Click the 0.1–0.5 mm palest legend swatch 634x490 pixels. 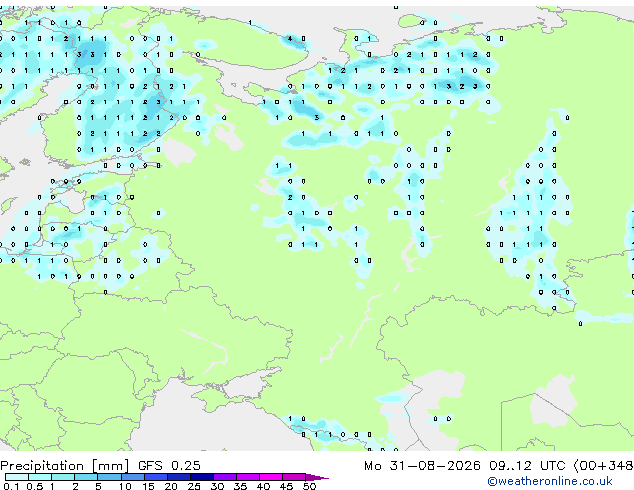pyautogui.click(x=17, y=477)
